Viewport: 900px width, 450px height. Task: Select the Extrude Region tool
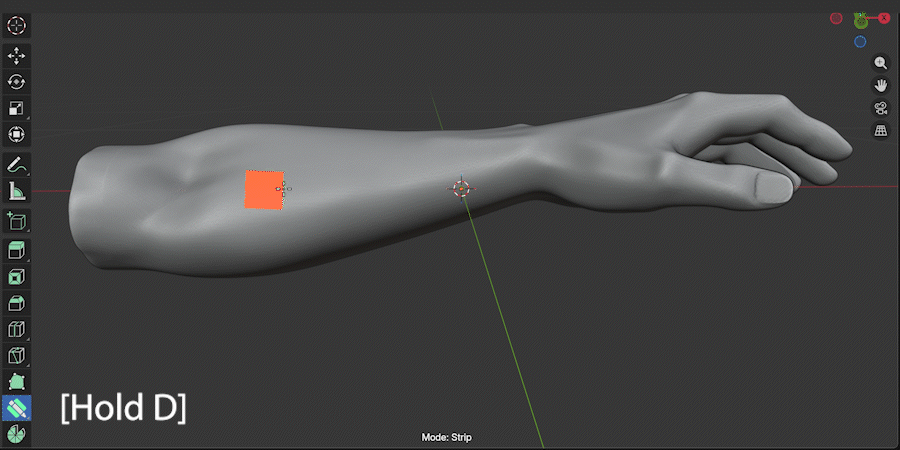point(17,250)
